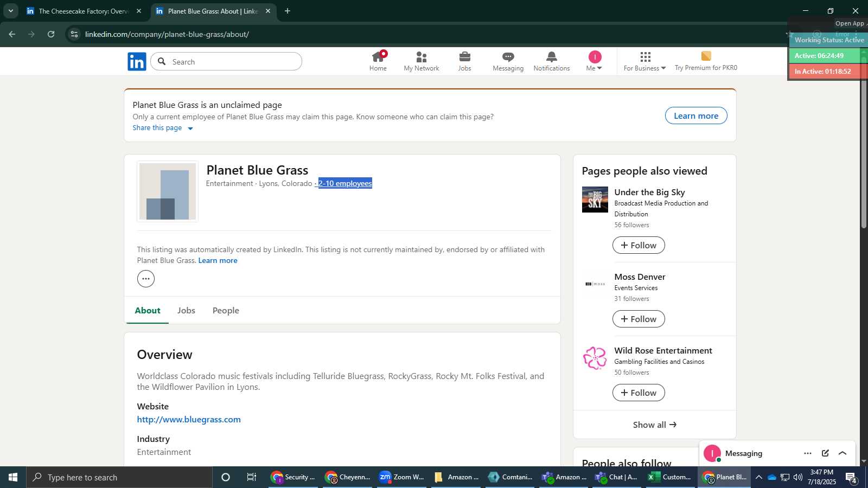868x488 pixels.
Task: Open Excel Custom workbook in taskbar
Action: 670,477
